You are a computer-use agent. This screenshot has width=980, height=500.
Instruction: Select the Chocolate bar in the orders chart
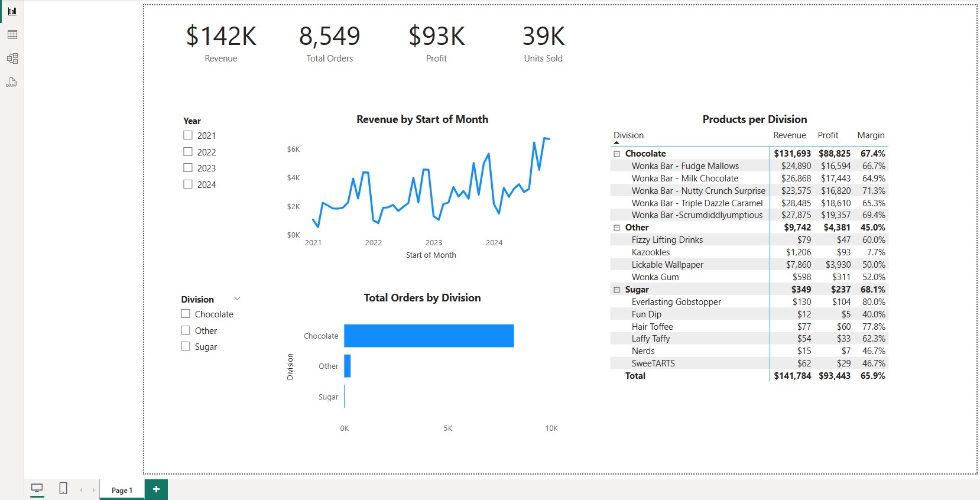429,336
